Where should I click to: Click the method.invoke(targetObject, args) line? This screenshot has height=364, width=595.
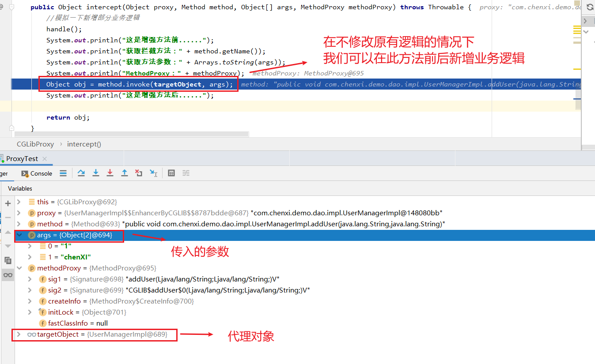coord(140,84)
